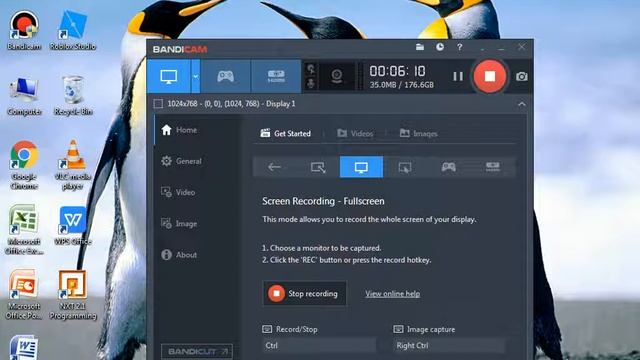Select rectangle area recording mode icon

318,167
